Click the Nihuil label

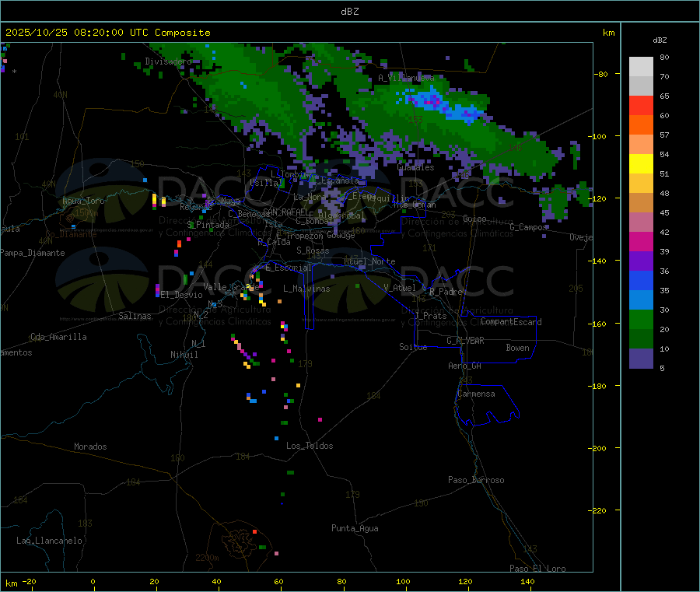[184, 355]
